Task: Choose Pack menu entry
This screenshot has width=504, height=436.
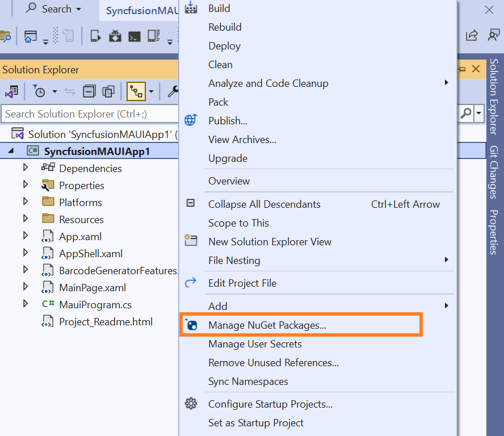Action: pyautogui.click(x=318, y=102)
